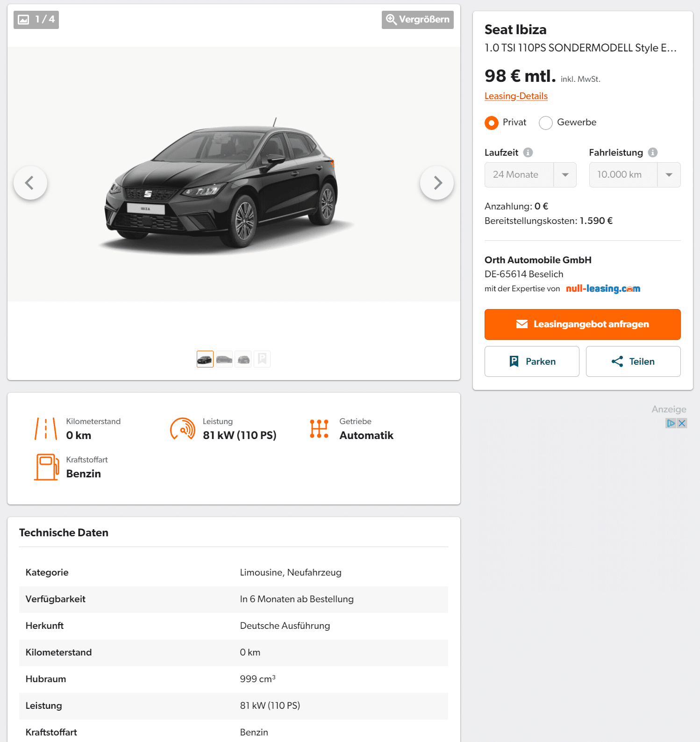
Task: Expand the 10.000 km Fahrleistung dropdown
Action: pos(635,175)
